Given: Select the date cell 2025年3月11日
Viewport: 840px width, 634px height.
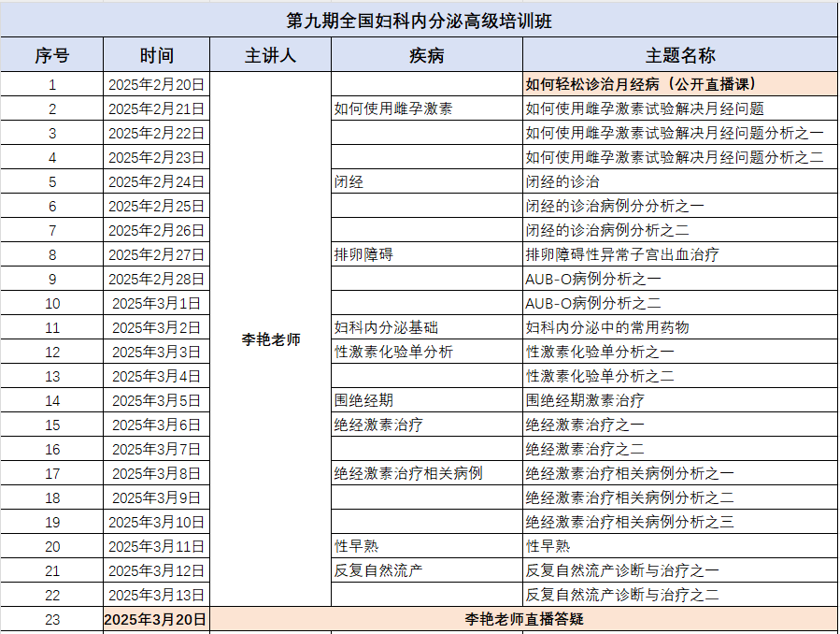Looking at the screenshot, I should tap(156, 546).
